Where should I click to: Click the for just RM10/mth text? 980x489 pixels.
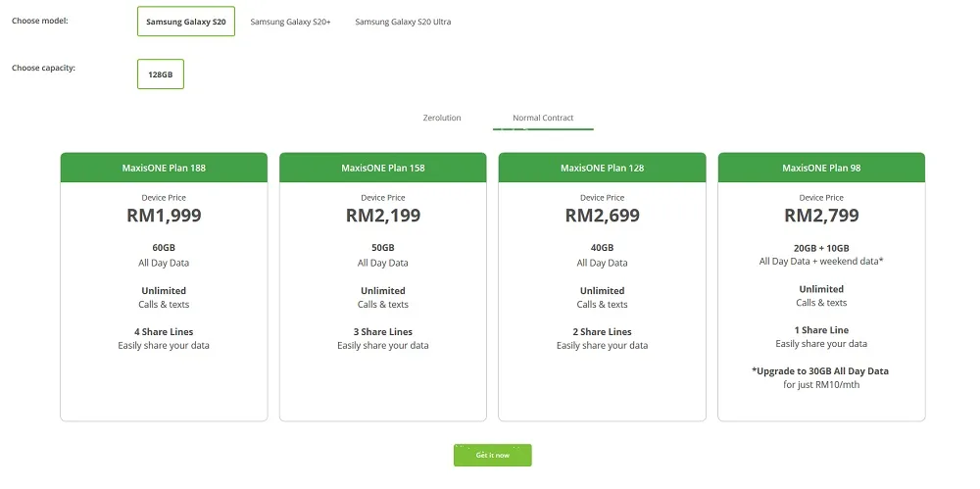click(821, 384)
